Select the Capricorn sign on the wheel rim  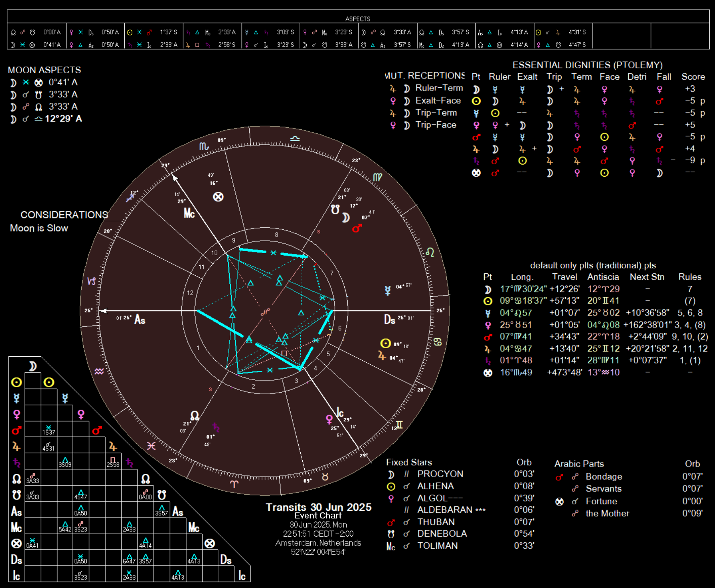[x=91, y=281]
